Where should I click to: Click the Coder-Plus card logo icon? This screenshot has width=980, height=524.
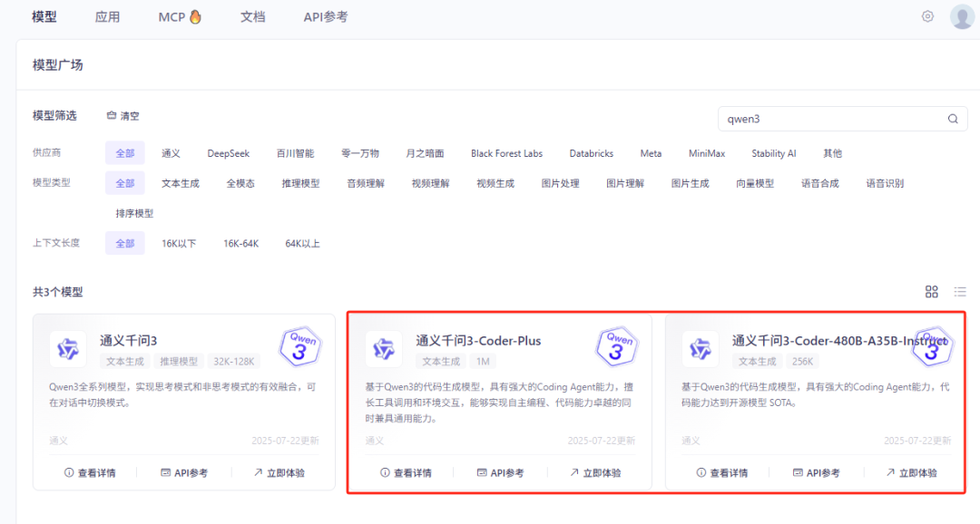click(384, 349)
